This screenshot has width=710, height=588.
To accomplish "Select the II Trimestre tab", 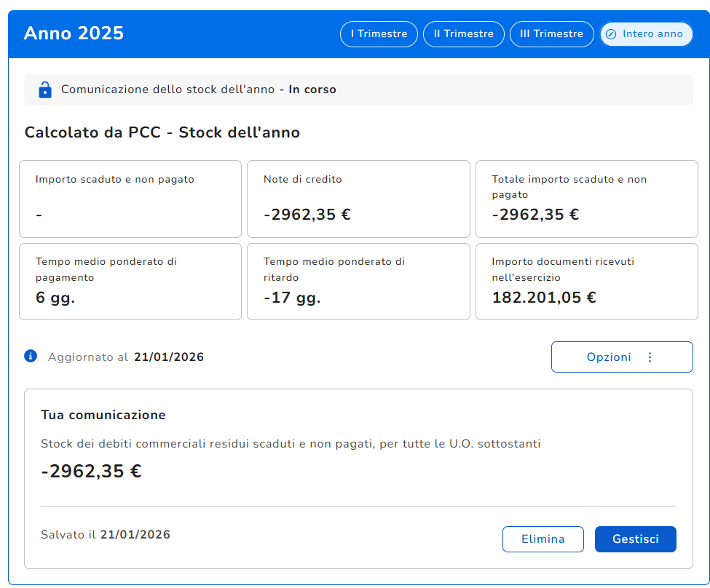I will coord(464,34).
